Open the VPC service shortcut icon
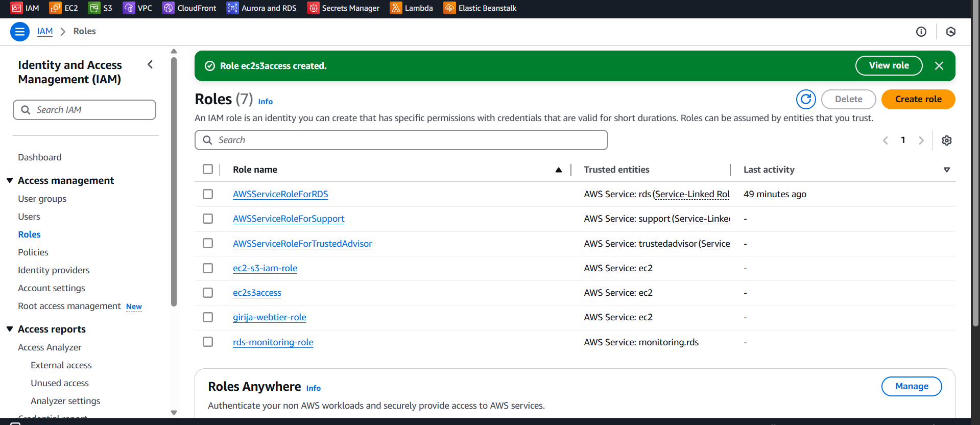The width and height of the screenshot is (980, 425). [129, 8]
